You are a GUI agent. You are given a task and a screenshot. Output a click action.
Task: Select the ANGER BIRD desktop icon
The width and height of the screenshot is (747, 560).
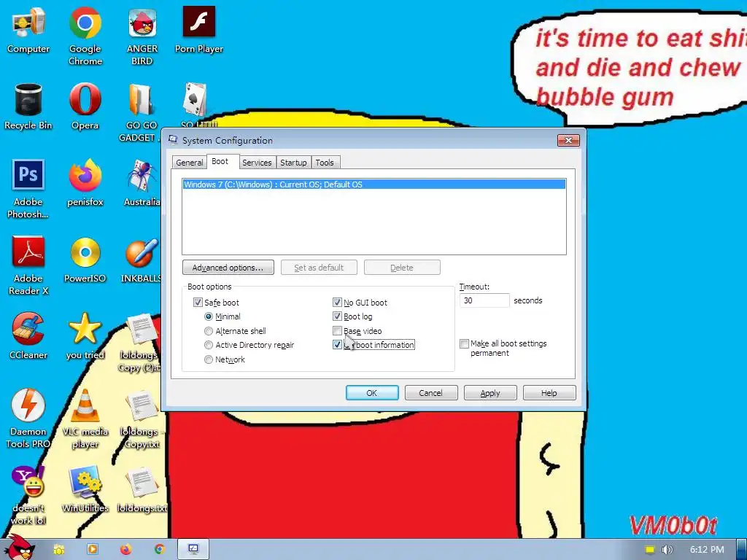[x=142, y=36]
